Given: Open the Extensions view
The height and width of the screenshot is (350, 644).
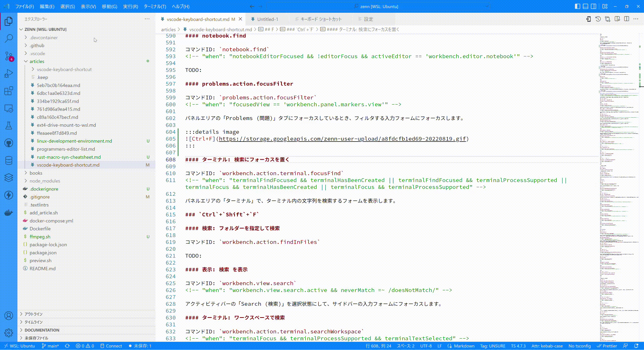Looking at the screenshot, I should pyautogui.click(x=9, y=91).
